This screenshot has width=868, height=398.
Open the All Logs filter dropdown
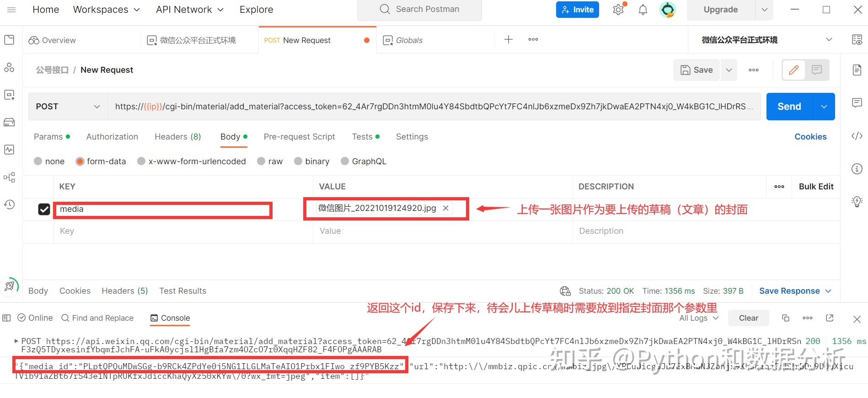(699, 318)
